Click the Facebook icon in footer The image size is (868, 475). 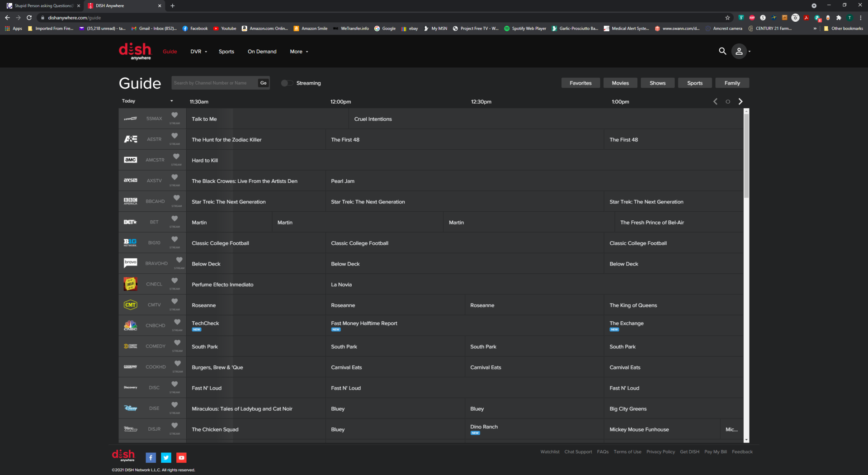click(151, 457)
